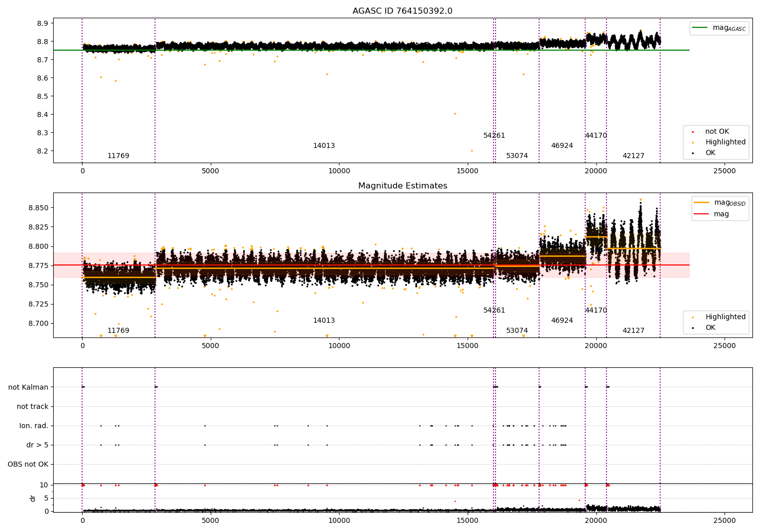Click the 8.775 y-axis tick label

39,265
